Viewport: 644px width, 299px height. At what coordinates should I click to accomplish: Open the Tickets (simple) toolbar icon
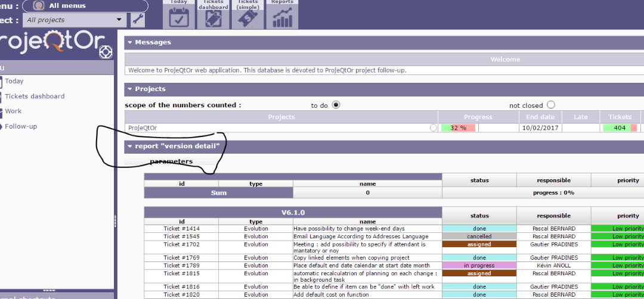click(x=248, y=16)
